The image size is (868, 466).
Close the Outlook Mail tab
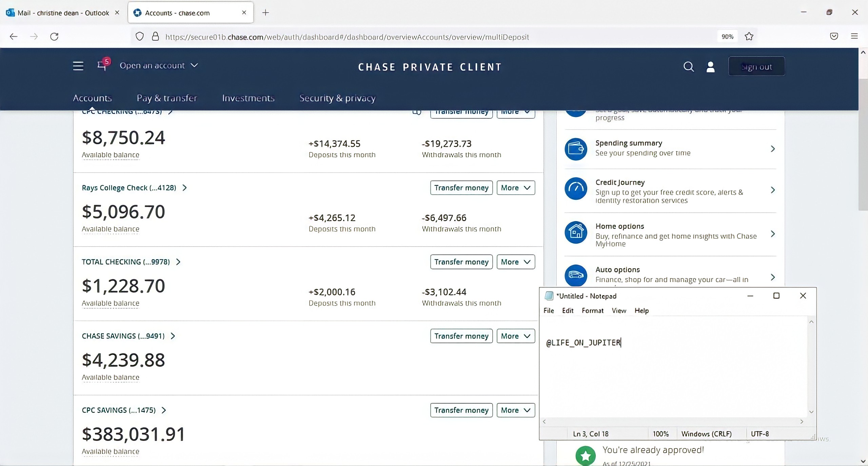[117, 13]
